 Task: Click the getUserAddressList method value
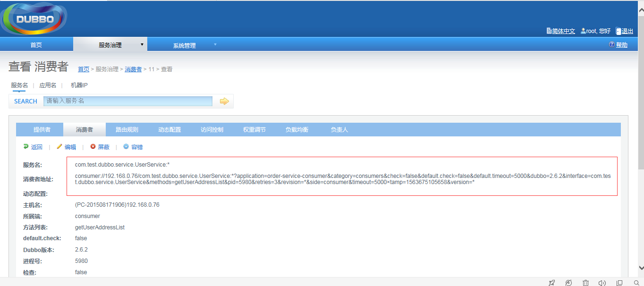(x=100, y=227)
